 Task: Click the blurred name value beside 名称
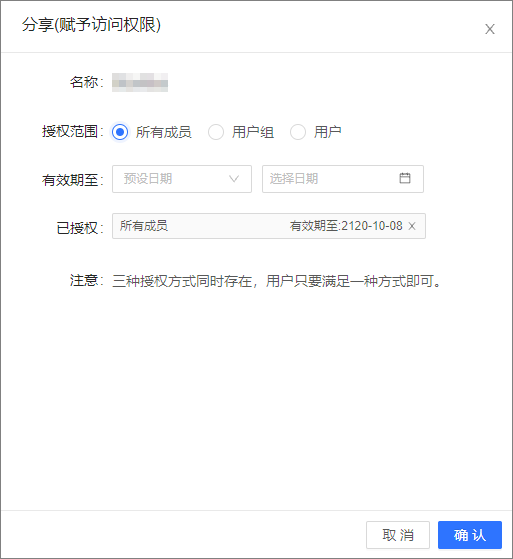coord(140,82)
